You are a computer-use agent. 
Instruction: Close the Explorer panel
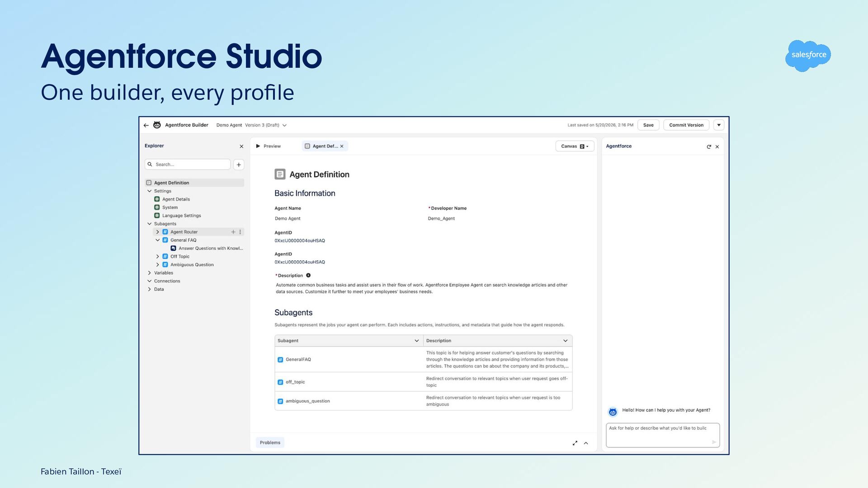(241, 146)
